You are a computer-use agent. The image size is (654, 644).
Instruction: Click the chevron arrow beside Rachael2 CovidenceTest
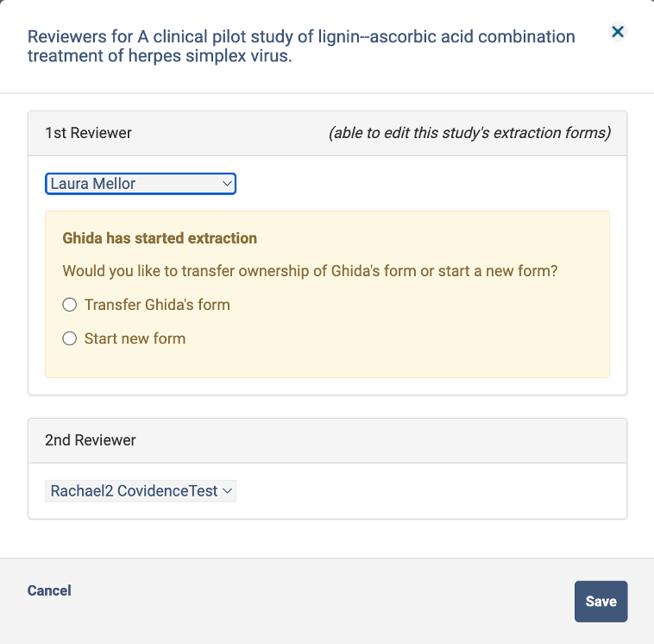227,490
